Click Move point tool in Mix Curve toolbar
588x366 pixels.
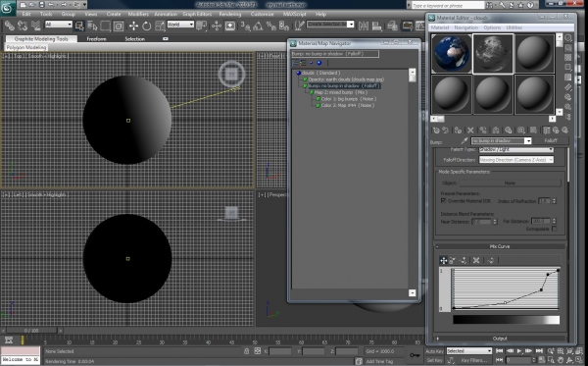[x=444, y=260]
